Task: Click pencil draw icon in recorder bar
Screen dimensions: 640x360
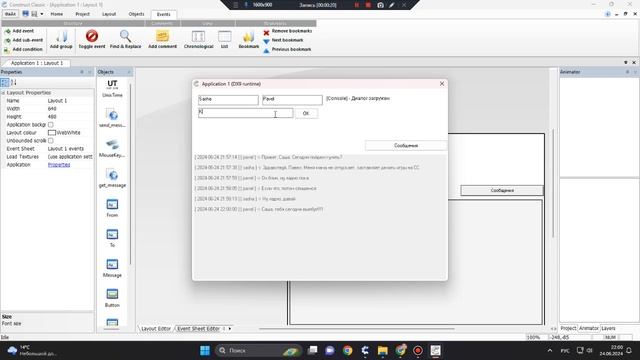Action: (391, 5)
